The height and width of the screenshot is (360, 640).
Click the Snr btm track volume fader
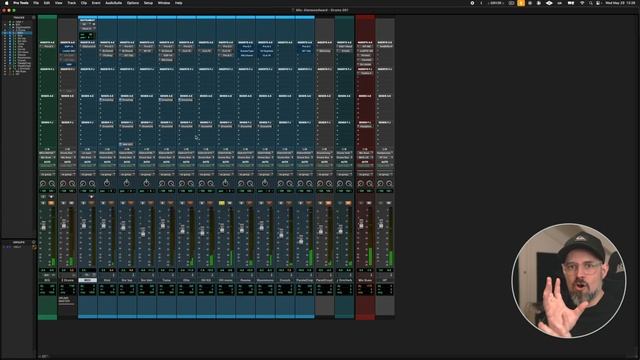143,233
